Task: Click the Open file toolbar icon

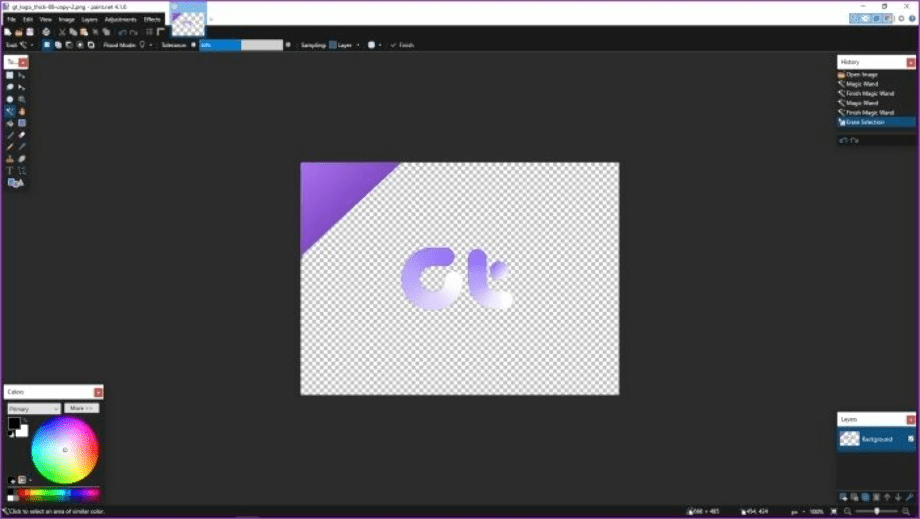Action: 19,32
